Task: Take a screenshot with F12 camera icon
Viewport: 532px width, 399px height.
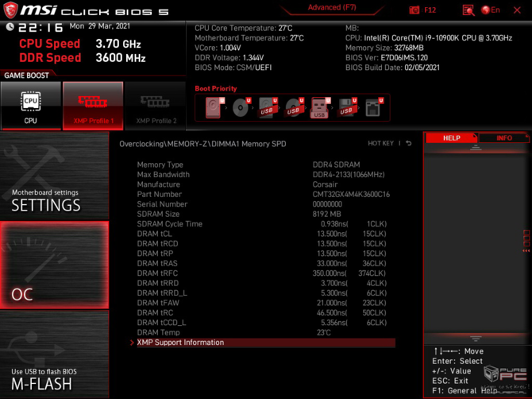Action: tap(414, 10)
